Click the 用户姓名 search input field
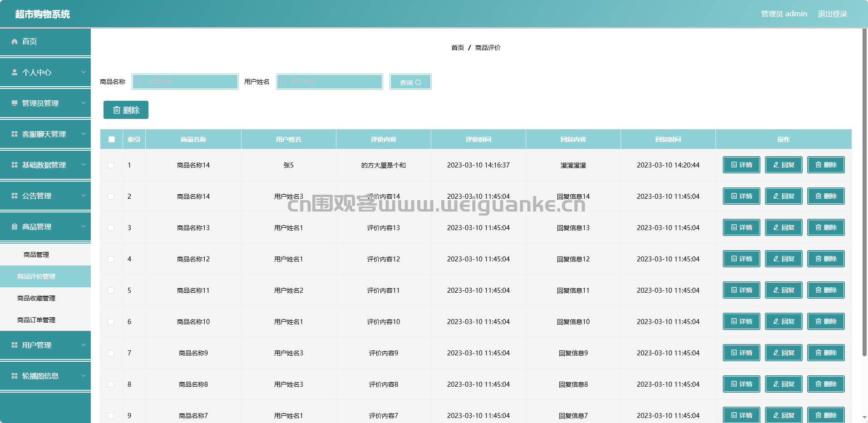This screenshot has height=423, width=868. (330, 82)
